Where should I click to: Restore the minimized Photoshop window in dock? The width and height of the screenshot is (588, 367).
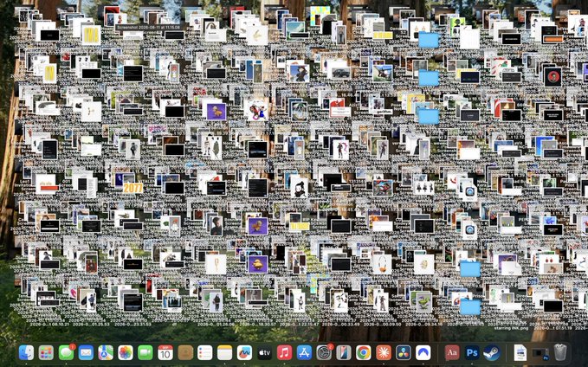click(540, 353)
